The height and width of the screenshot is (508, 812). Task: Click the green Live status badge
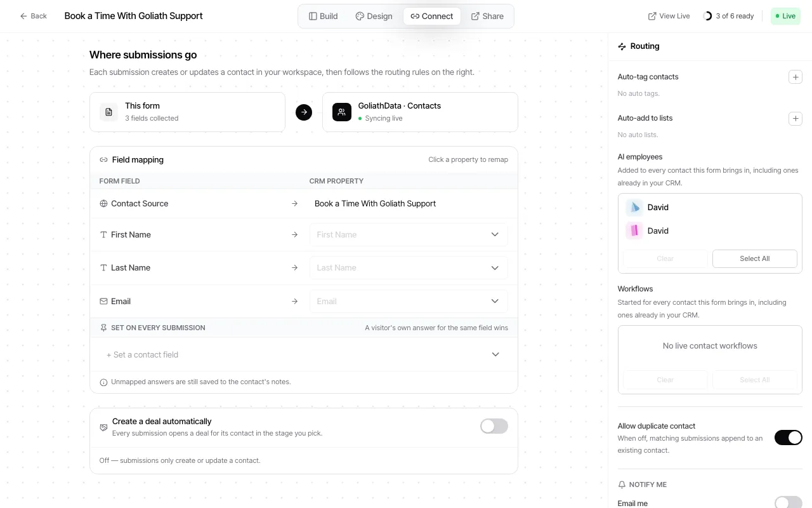(x=785, y=16)
